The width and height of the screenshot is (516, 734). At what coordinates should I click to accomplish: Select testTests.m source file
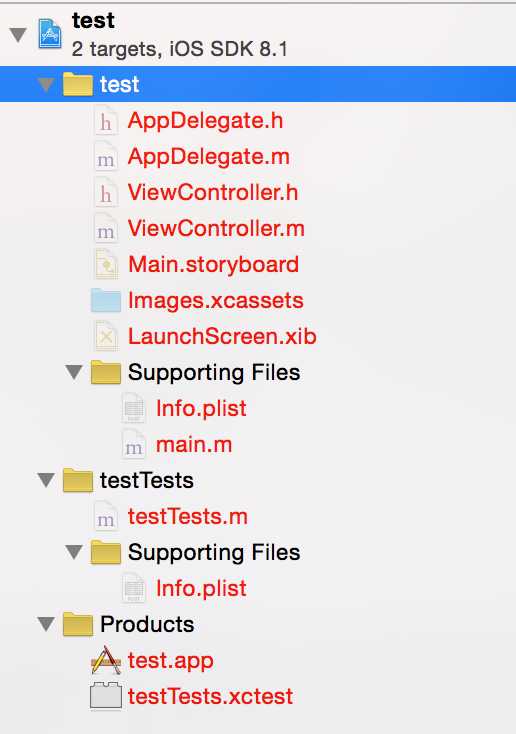point(188,516)
